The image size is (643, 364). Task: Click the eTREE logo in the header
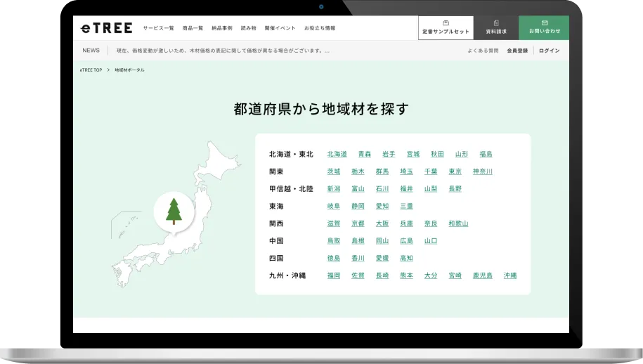pos(106,28)
